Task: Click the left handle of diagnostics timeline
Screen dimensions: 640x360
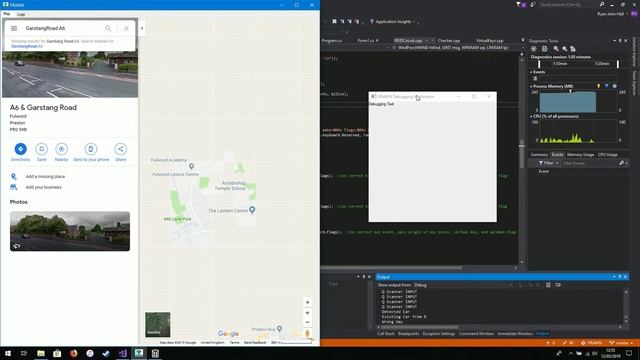Action: 539,64
